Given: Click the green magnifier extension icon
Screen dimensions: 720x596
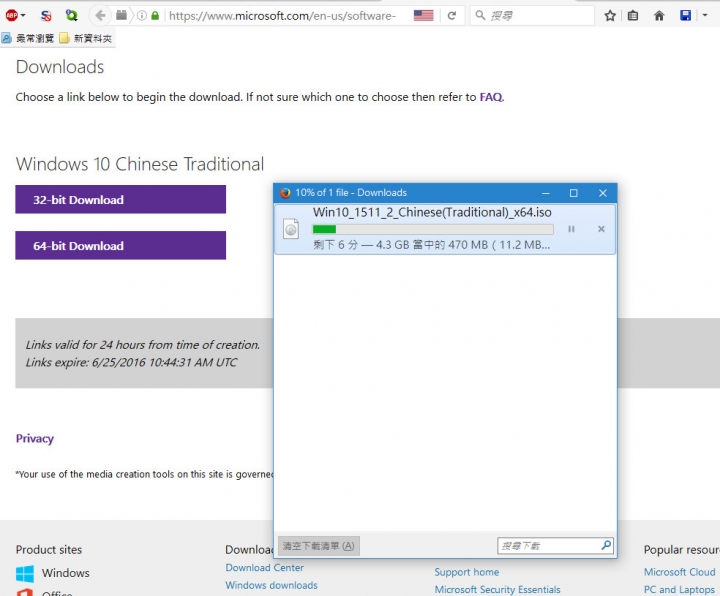Looking at the screenshot, I should point(71,15).
